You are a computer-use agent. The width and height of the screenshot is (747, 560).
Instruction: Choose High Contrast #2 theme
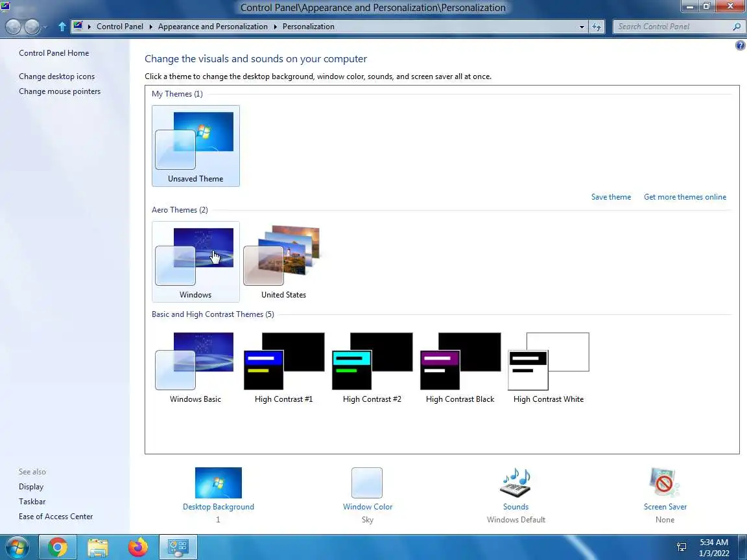coord(372,367)
